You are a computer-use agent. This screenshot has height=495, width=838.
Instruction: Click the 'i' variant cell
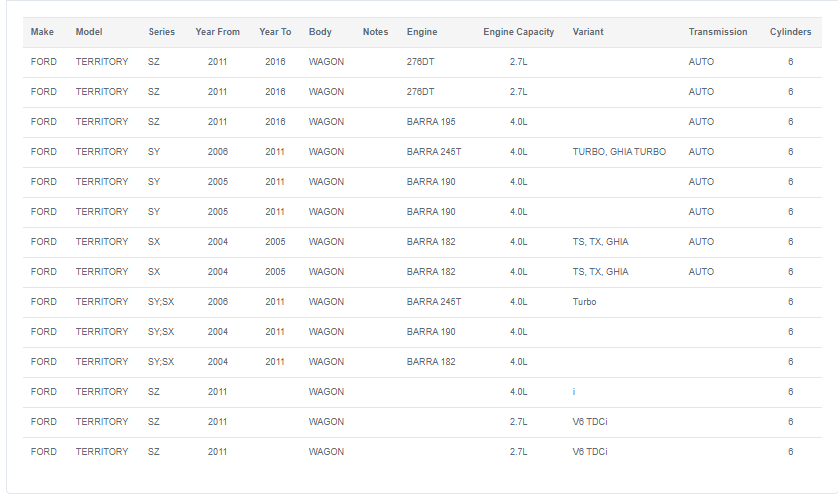[x=574, y=392]
